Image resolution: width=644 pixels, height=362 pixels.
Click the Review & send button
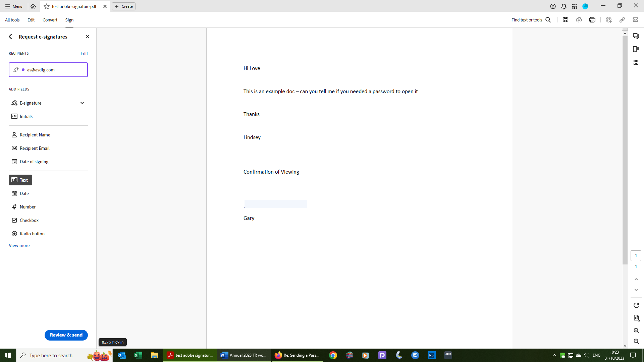click(x=66, y=335)
